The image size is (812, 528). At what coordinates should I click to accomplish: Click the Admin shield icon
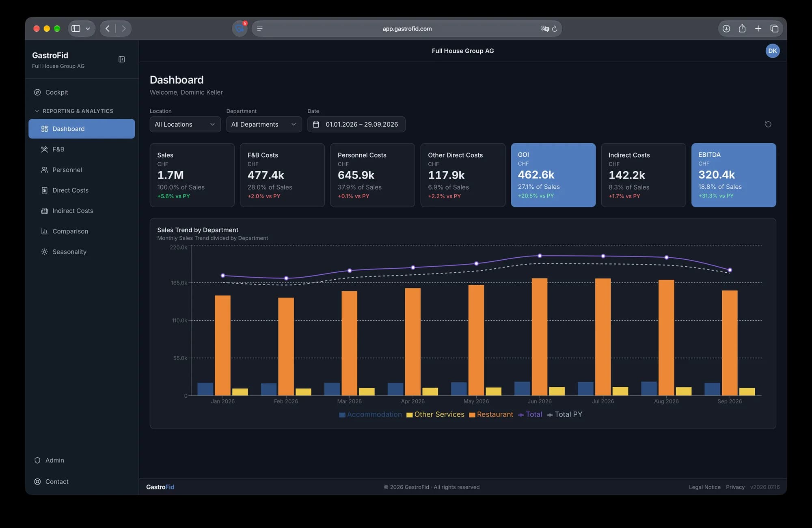click(x=37, y=460)
